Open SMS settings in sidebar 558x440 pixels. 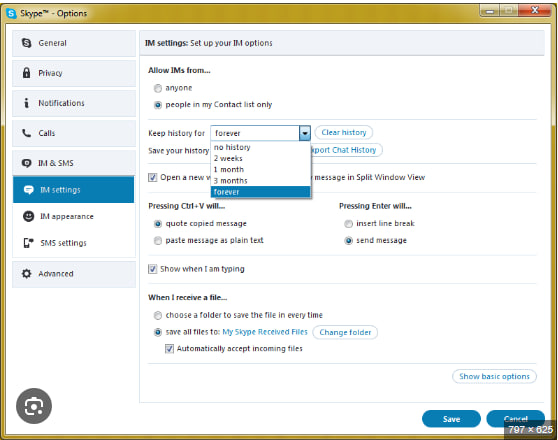click(74, 243)
